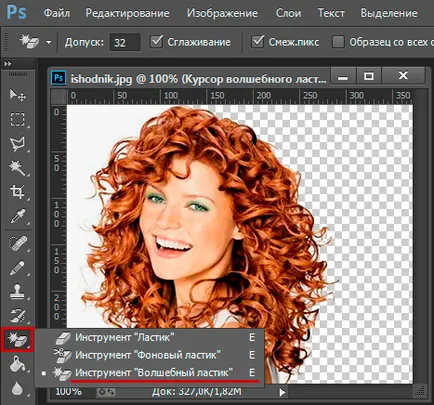
Task: Open status bar info arrow menu
Action: click(282, 392)
